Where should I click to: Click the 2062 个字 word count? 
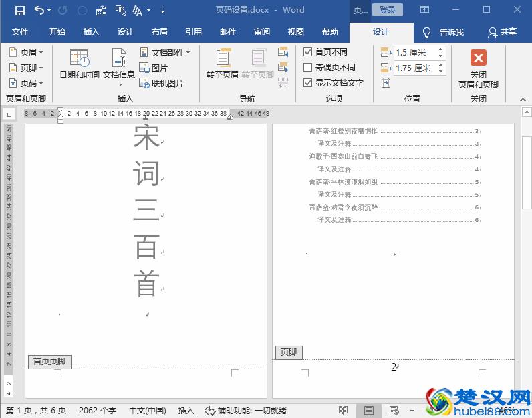click(98, 411)
